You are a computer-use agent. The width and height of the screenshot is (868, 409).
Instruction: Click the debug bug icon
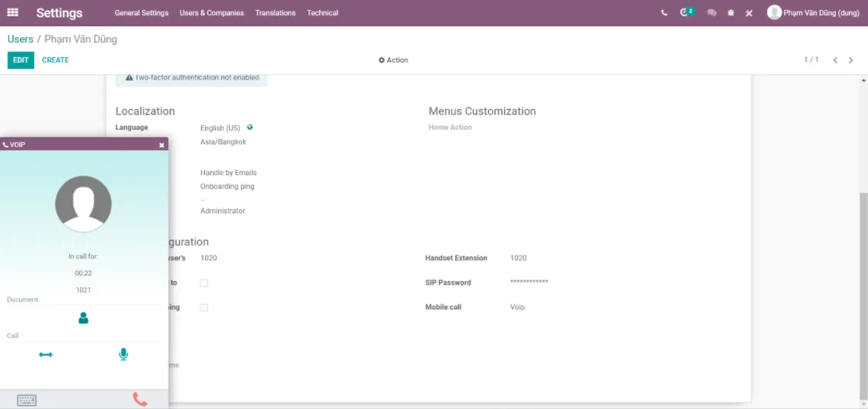coord(731,13)
